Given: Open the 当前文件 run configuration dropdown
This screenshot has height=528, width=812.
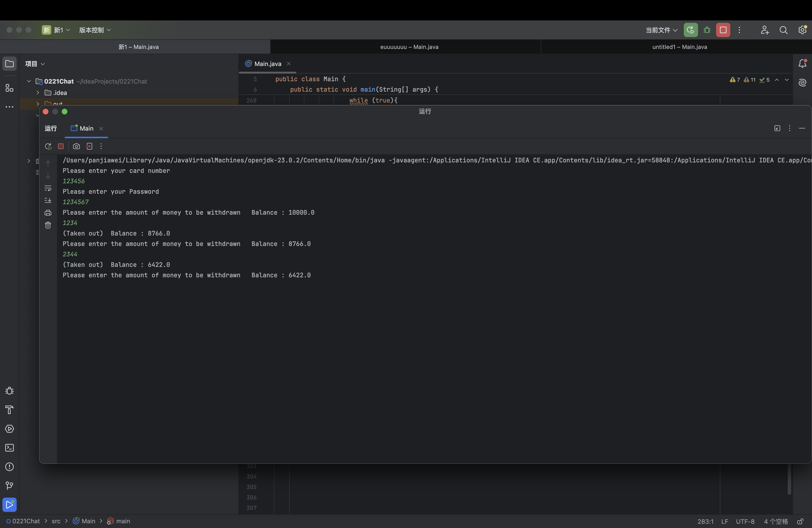Looking at the screenshot, I should pyautogui.click(x=661, y=30).
